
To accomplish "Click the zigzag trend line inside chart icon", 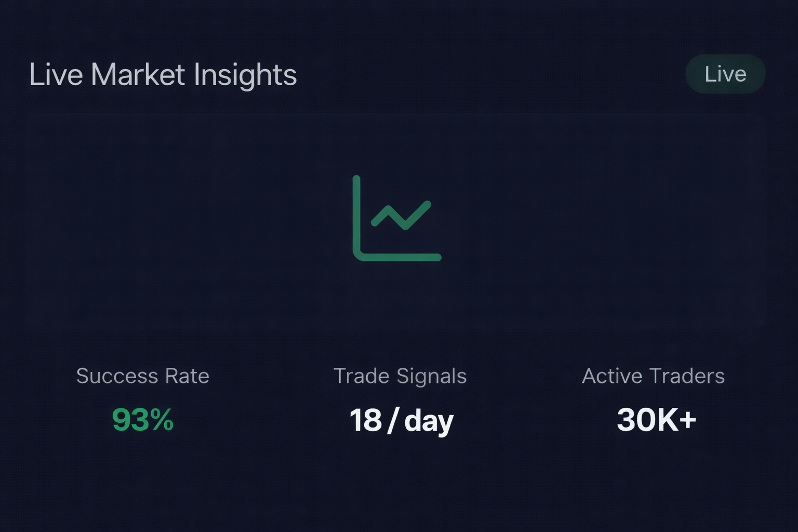I will [402, 215].
